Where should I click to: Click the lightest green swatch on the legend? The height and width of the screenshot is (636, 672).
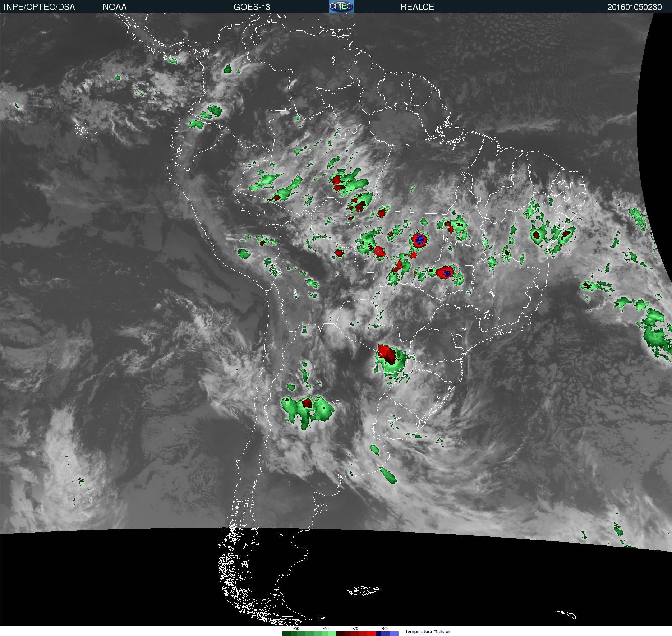tap(332, 633)
